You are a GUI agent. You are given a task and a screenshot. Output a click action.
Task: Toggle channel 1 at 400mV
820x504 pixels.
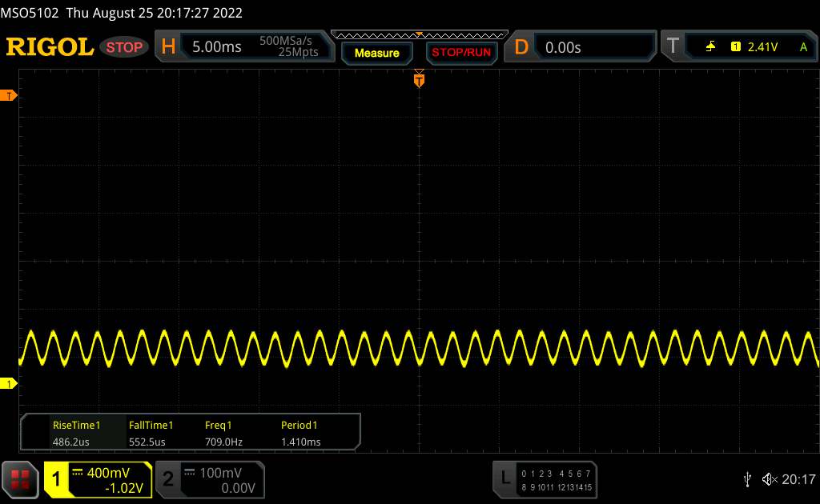coord(98,479)
